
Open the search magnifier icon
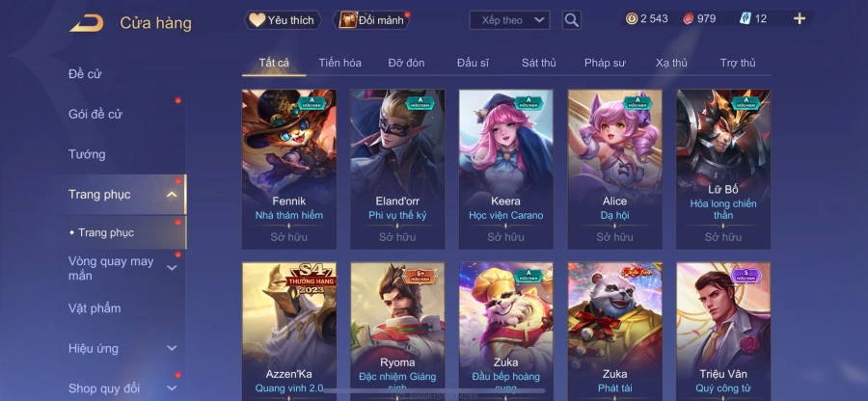[x=571, y=20]
